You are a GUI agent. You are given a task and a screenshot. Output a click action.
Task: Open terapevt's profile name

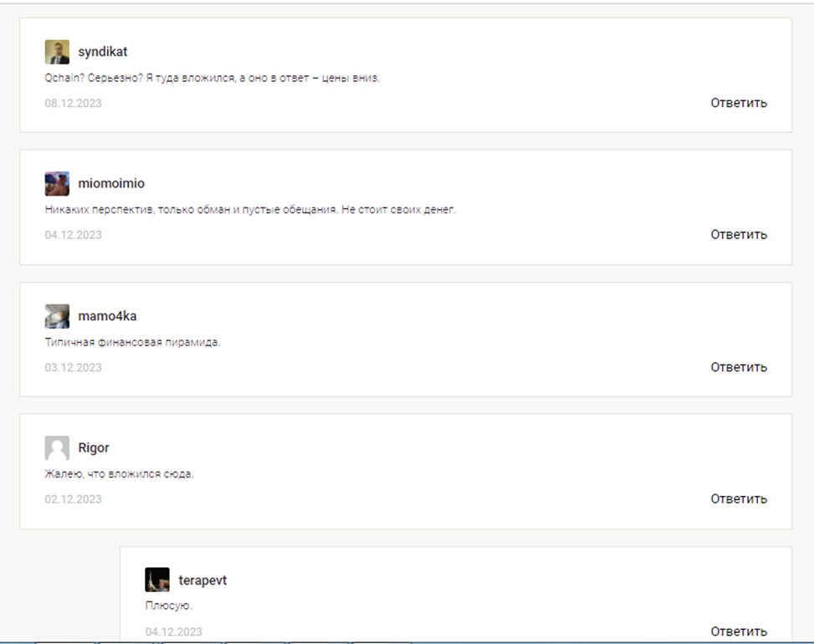point(202,580)
